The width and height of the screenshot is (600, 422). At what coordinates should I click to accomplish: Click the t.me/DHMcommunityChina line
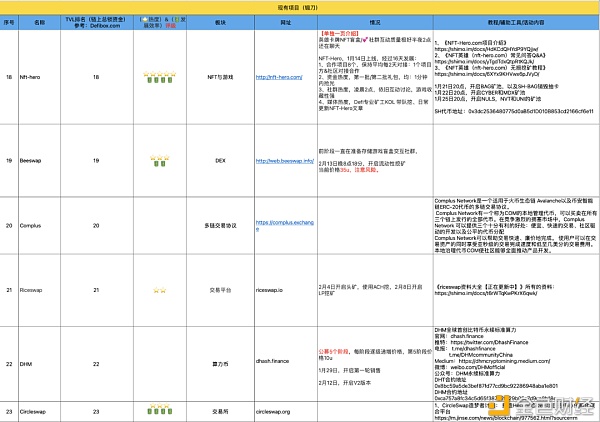(480, 355)
